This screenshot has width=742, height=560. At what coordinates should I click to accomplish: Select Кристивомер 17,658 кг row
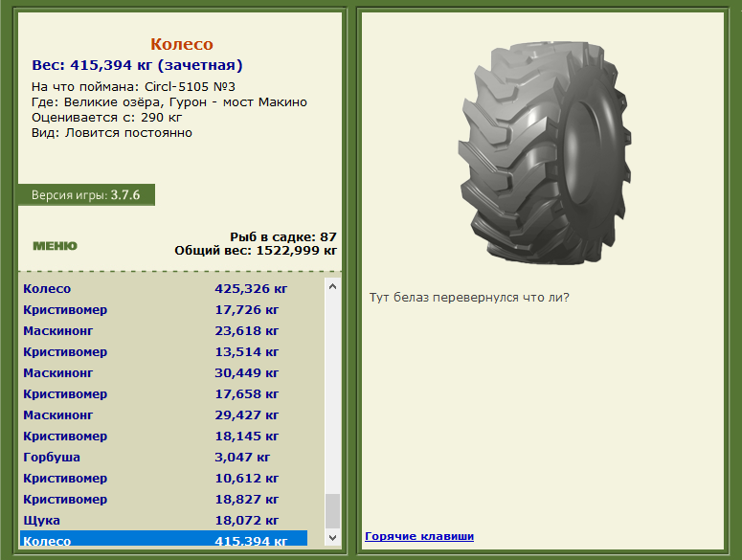(164, 394)
